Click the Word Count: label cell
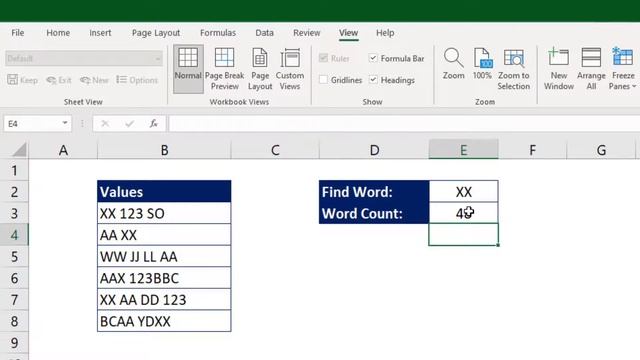640x360 pixels. pos(374,213)
